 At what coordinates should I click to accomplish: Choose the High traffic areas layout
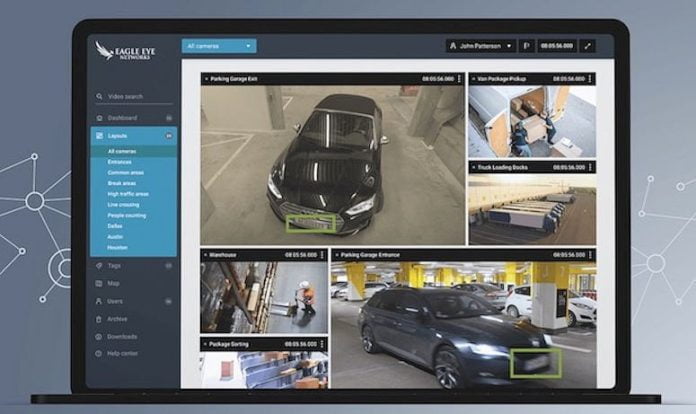[128, 194]
